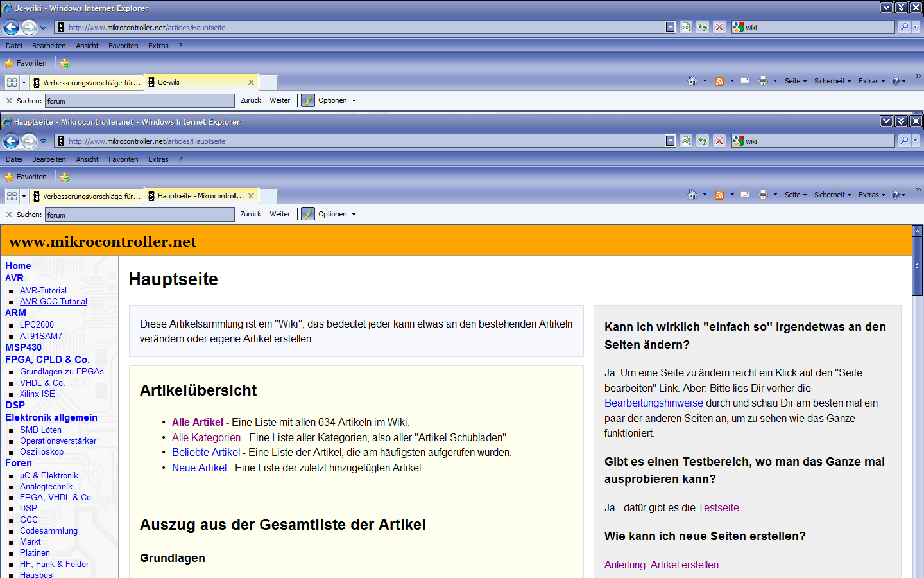
Task: Click search magnifier in Uc-wiki window
Action: click(904, 27)
